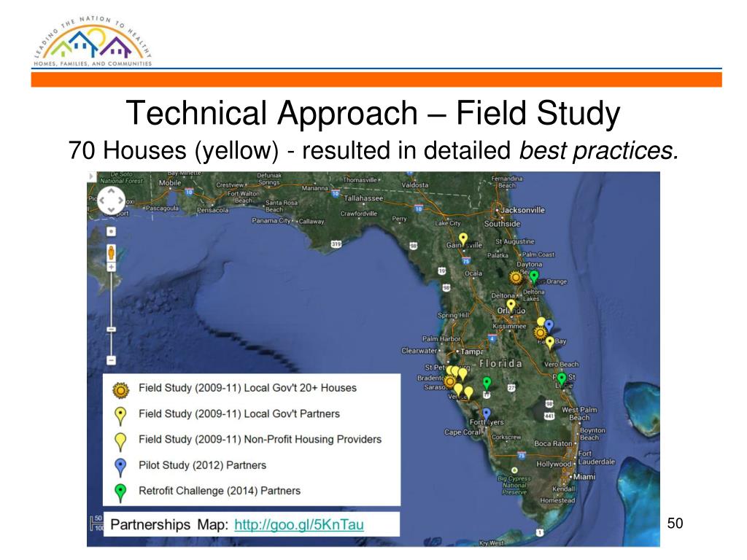Click the sunflower marker at Sarasota
This screenshot has height=560, width=747.
pos(449,381)
